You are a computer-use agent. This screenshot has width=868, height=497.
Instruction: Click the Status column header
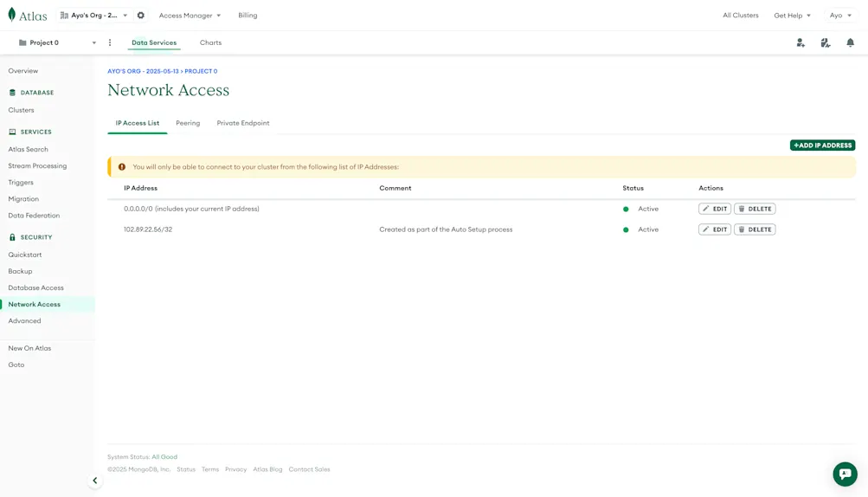tap(633, 189)
